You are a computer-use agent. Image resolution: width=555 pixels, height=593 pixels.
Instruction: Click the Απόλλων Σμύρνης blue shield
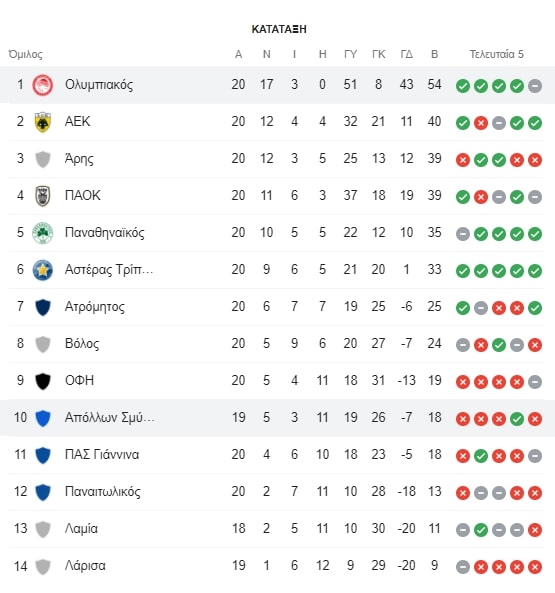(x=43, y=418)
